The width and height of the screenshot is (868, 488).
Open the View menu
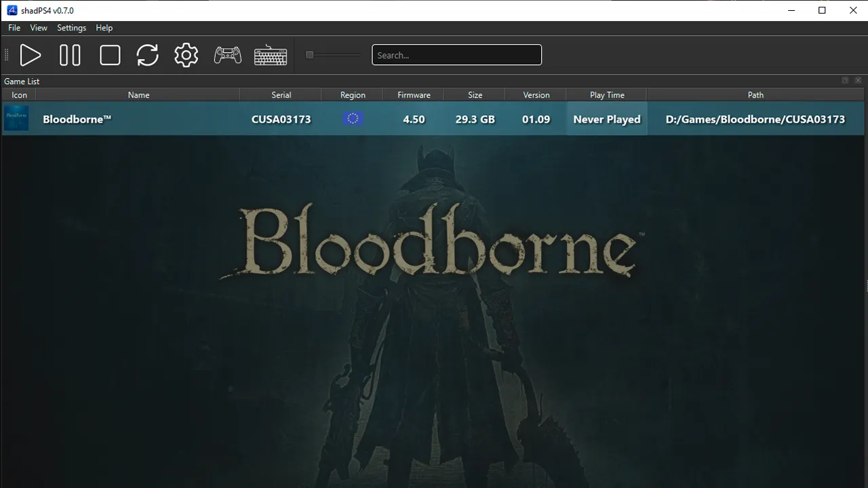39,28
